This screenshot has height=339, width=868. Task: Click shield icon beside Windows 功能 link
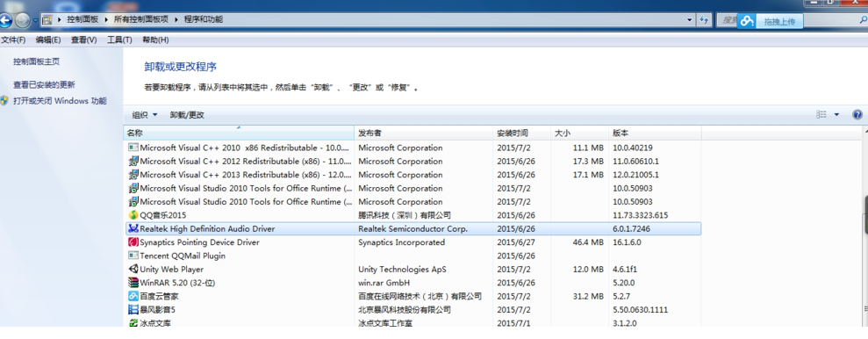4,101
